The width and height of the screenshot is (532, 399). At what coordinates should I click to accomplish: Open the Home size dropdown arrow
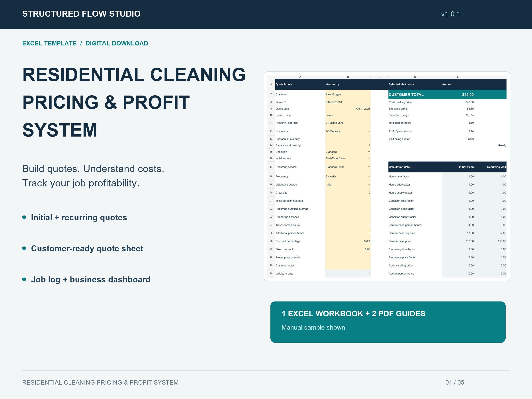(x=369, y=131)
